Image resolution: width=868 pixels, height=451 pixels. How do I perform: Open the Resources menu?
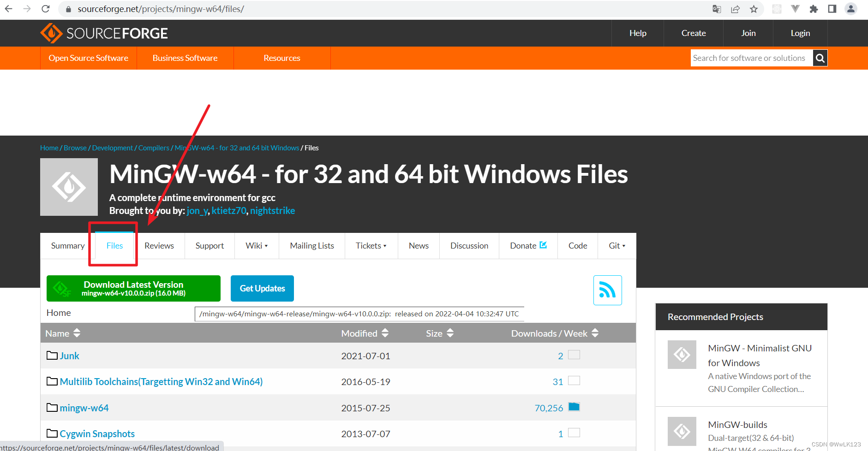282,58
